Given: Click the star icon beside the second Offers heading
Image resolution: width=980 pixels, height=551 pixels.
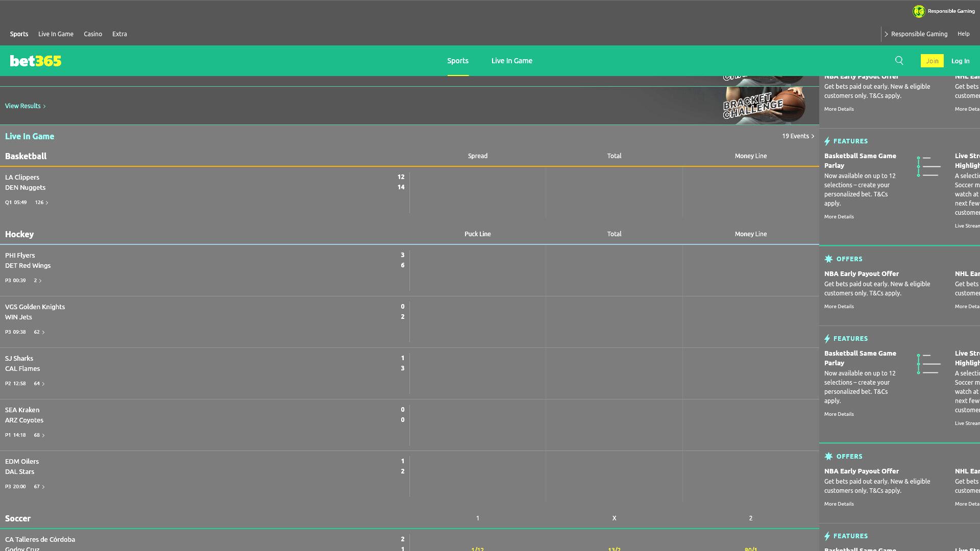Looking at the screenshot, I should (828, 456).
